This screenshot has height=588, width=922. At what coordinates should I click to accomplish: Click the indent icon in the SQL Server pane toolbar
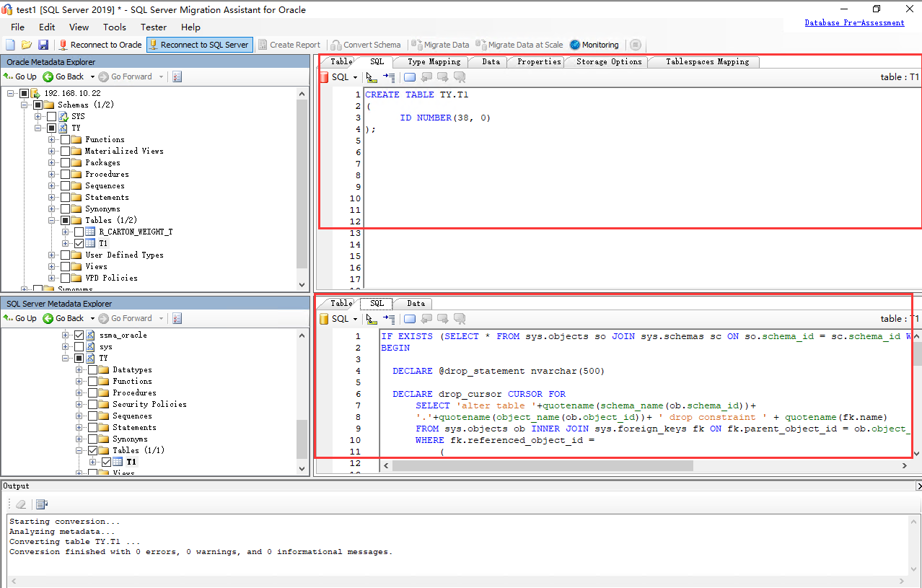[x=389, y=319]
